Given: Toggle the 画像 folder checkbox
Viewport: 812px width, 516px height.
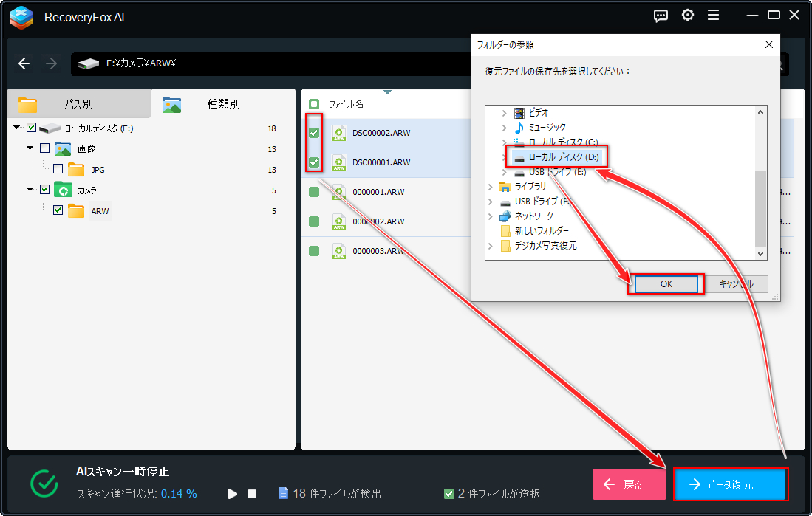Looking at the screenshot, I should [x=44, y=148].
